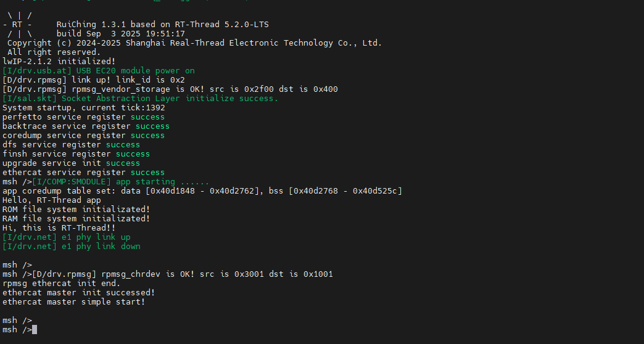Click the 'link up! link_id is 0x2' line

(x=94, y=80)
